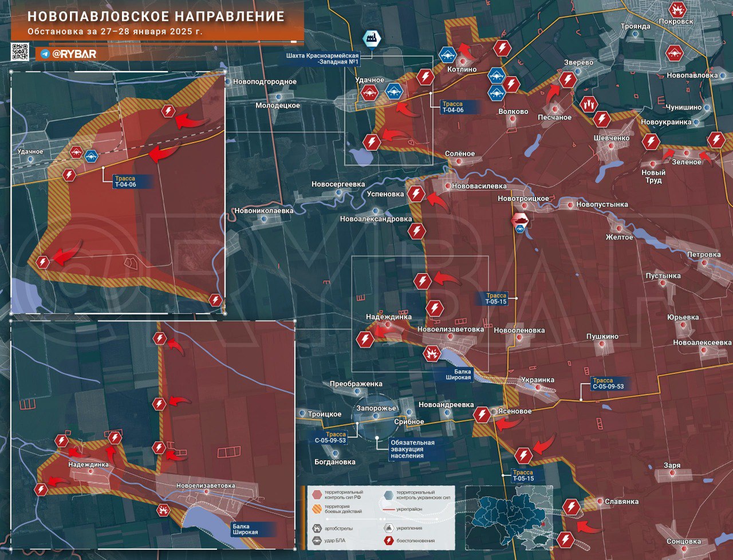Click the Новоподгородное settlement label
733x560 pixels.
click(265, 82)
